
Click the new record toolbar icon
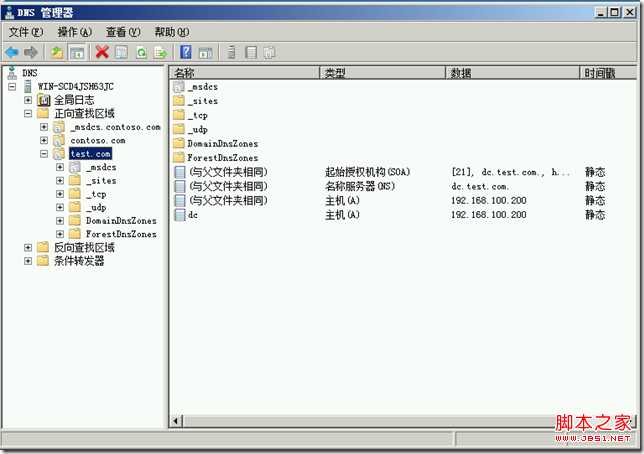[251, 52]
